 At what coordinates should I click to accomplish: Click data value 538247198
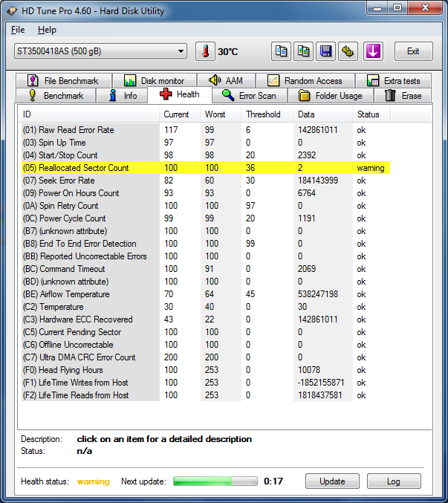(x=318, y=294)
